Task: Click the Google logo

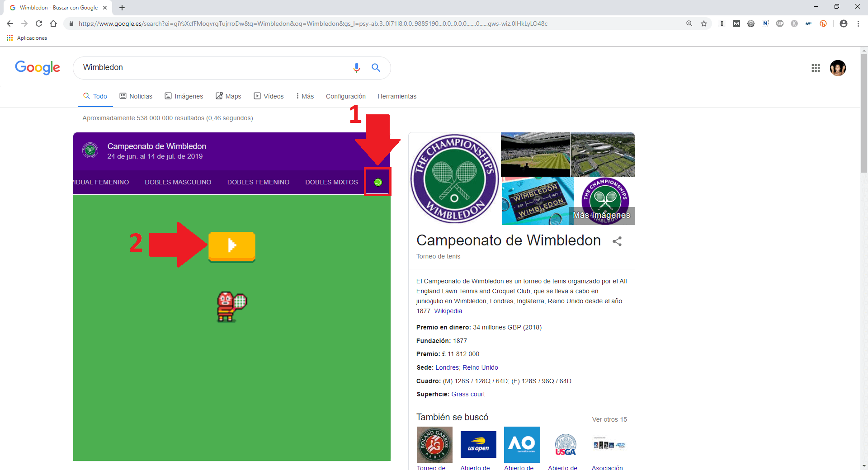Action: click(x=38, y=68)
